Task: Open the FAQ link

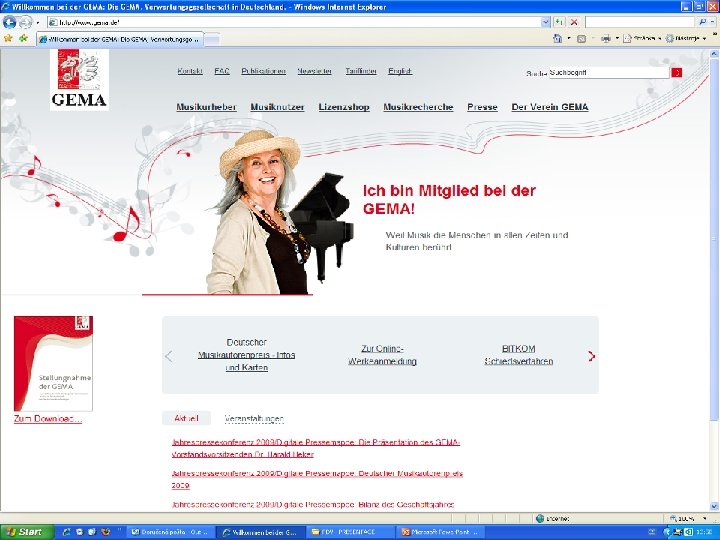Action: (x=222, y=71)
